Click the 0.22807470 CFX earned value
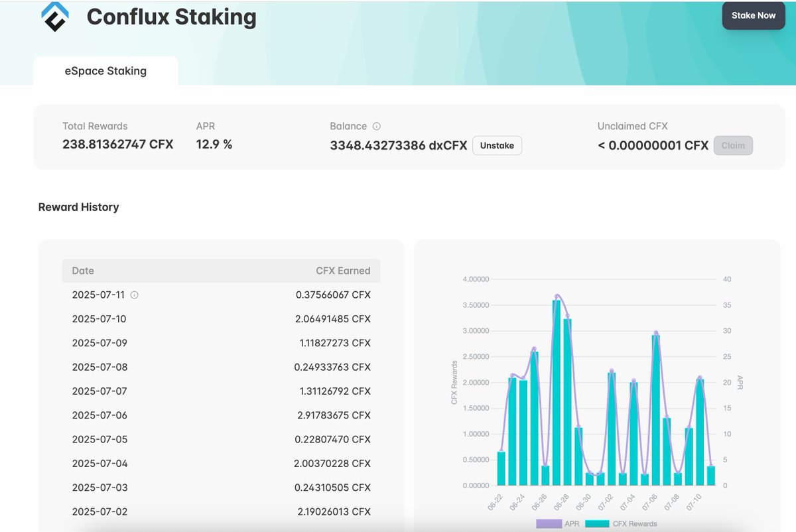The height and width of the screenshot is (532, 796). 333,439
